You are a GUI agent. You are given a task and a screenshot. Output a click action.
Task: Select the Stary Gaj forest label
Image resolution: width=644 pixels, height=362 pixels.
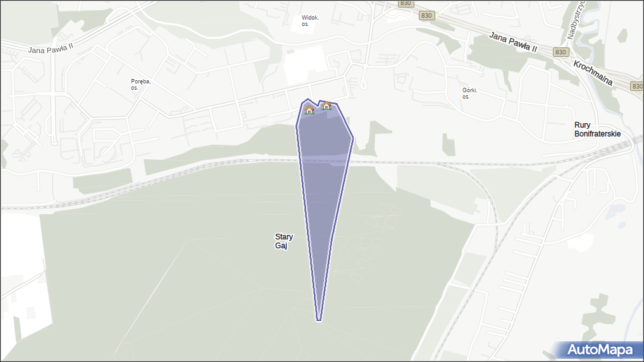click(x=284, y=241)
